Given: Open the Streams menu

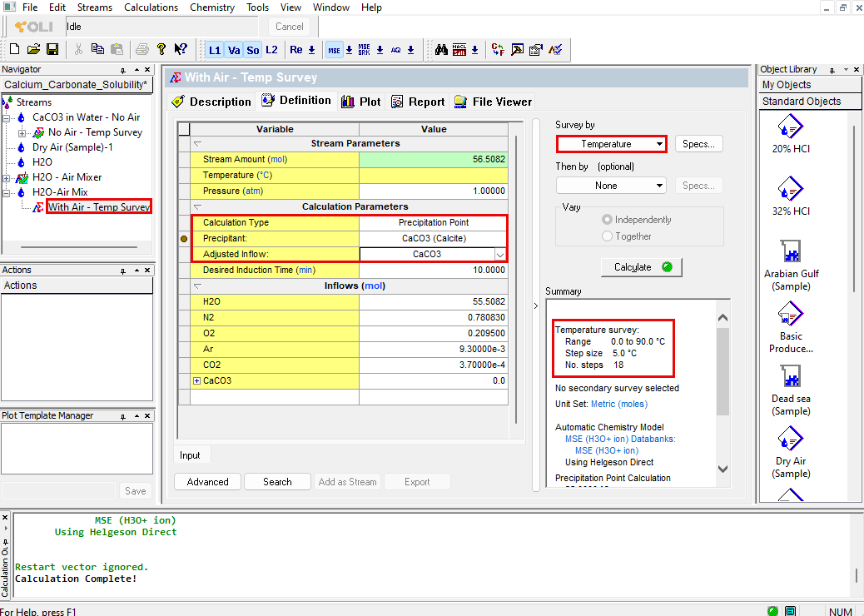Looking at the screenshot, I should [95, 7].
